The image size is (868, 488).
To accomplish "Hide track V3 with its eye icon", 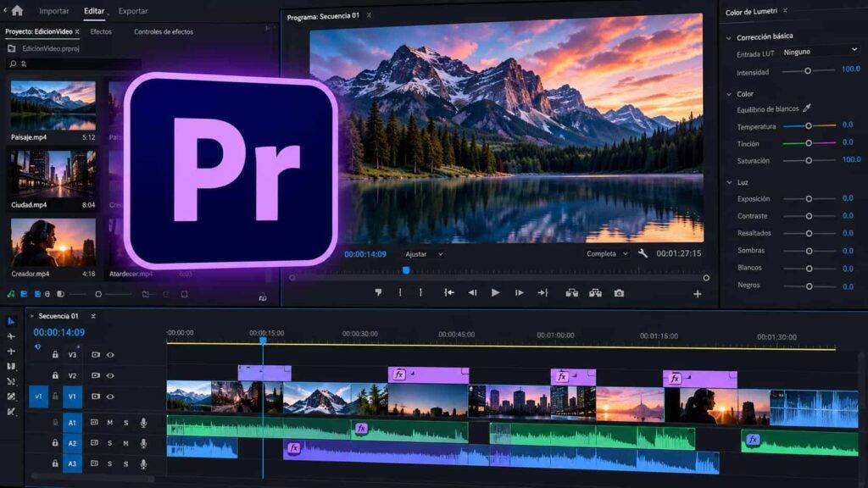I will [x=110, y=355].
